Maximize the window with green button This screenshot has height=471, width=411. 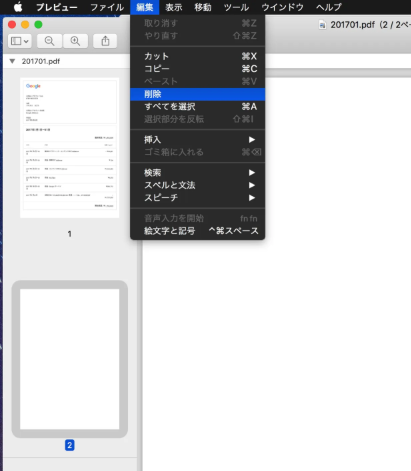tap(38, 25)
